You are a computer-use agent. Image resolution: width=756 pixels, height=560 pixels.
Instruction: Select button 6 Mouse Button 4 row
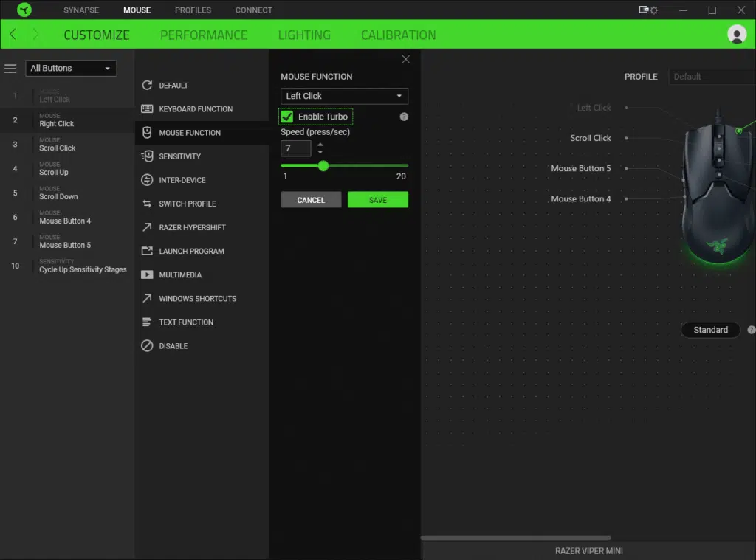coord(67,218)
